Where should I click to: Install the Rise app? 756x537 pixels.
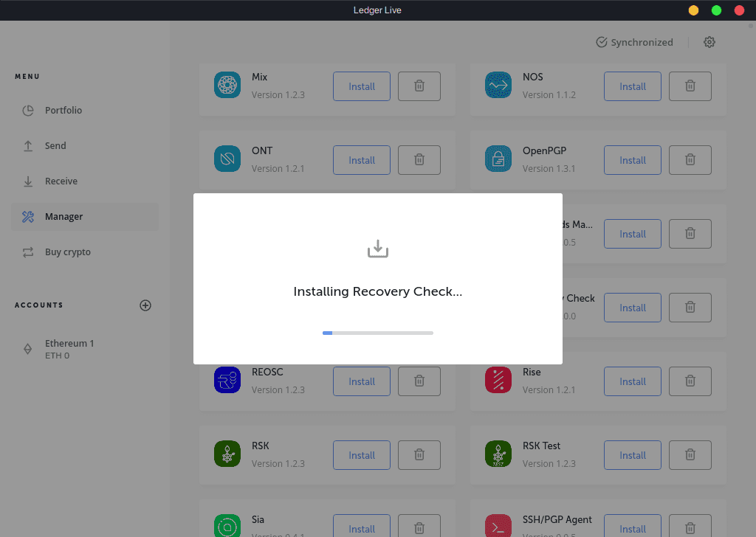(x=633, y=381)
